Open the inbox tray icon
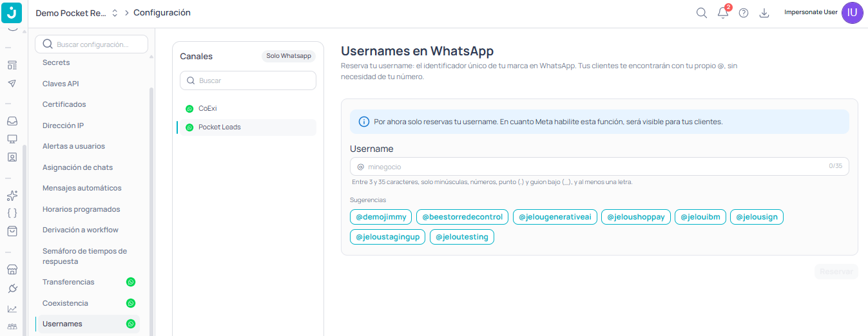 tap(12, 121)
